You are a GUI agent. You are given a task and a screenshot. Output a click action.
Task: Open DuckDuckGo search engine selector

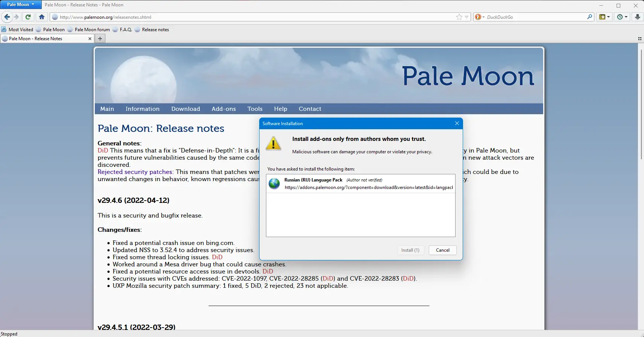480,17
